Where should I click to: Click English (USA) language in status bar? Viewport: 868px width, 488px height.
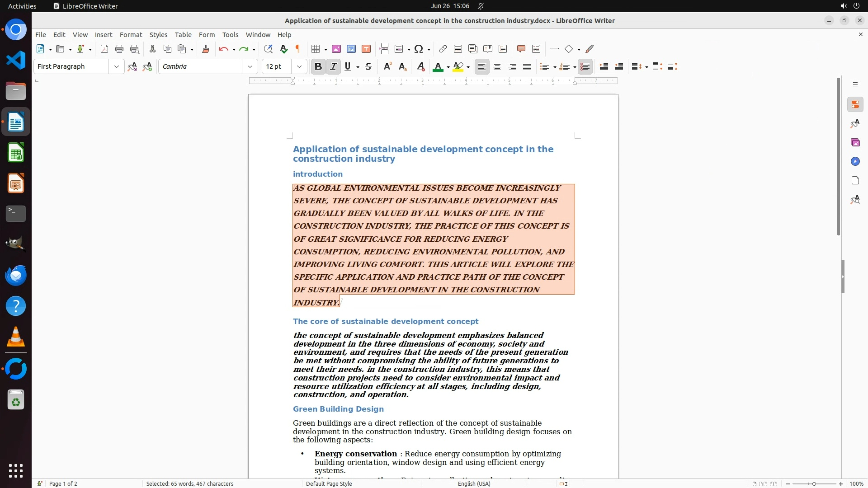(x=474, y=484)
